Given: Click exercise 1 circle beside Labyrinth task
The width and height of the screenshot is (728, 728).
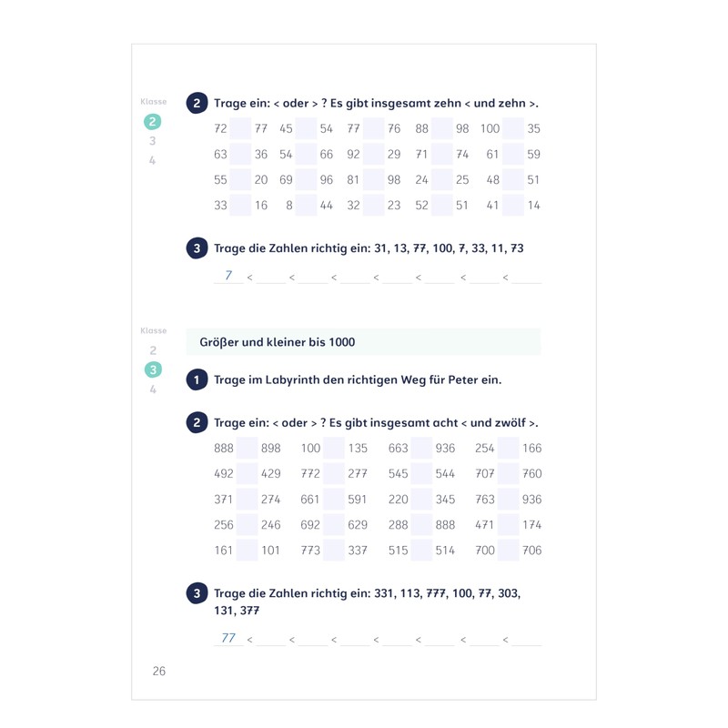Looking at the screenshot, I should (196, 379).
